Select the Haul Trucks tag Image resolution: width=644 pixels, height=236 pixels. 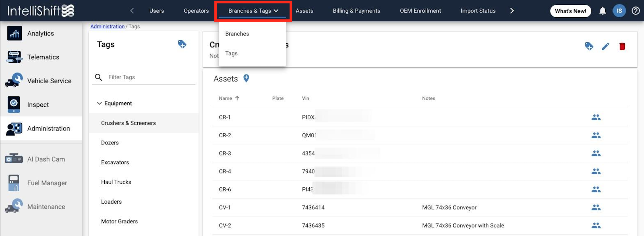144,182
